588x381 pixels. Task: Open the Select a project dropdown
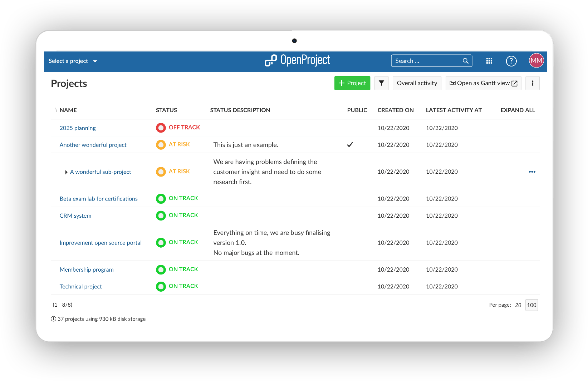pos(73,61)
